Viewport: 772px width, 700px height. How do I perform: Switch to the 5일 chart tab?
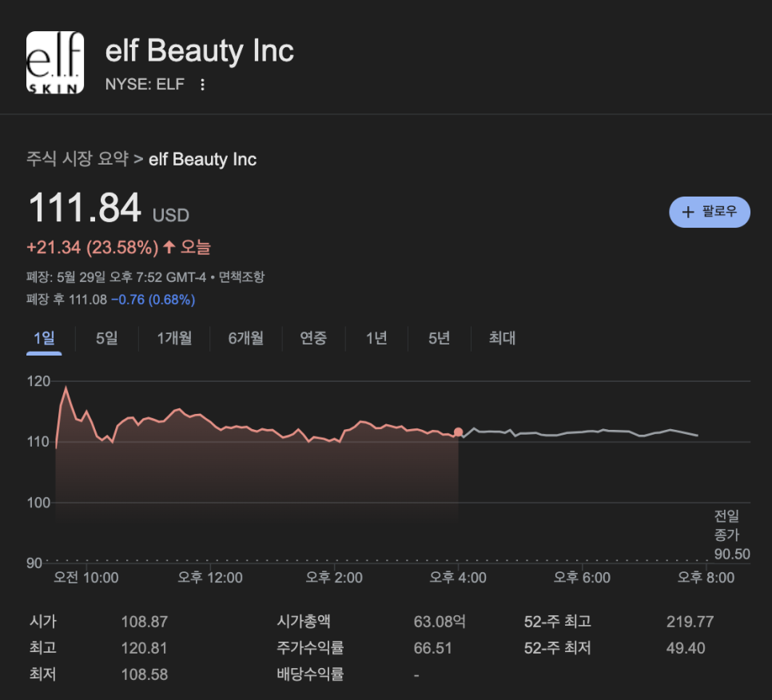tap(107, 338)
